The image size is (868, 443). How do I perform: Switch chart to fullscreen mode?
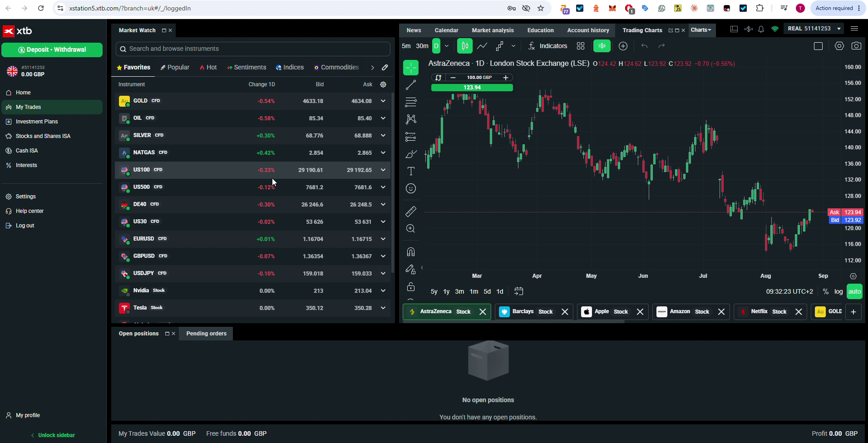pos(818,46)
